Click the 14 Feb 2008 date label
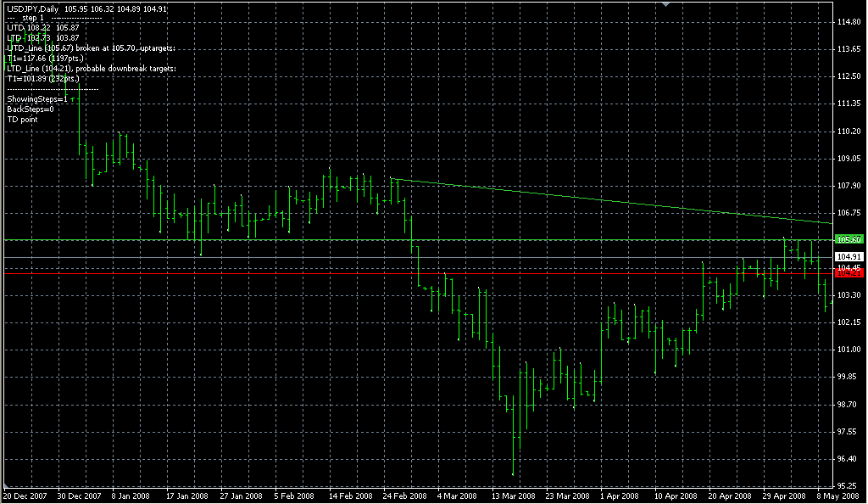 [x=351, y=496]
